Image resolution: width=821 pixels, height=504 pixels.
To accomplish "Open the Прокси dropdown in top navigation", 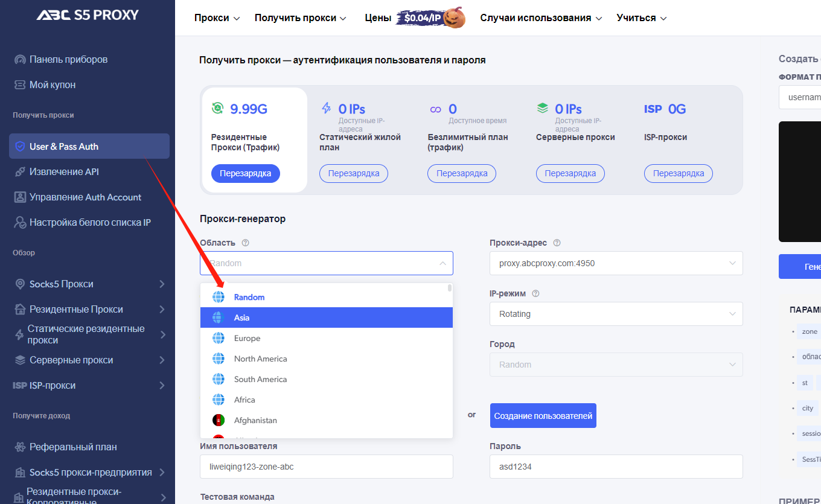I will (x=217, y=18).
